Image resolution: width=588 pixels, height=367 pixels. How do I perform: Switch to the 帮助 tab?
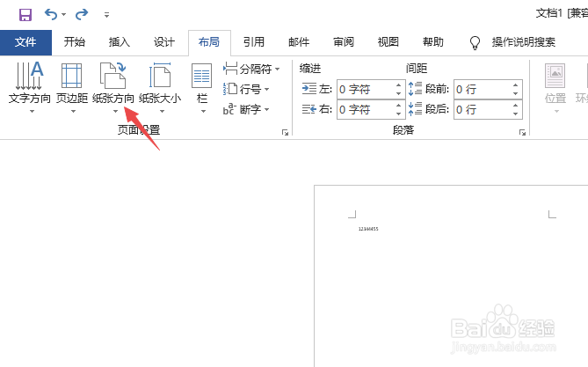[x=433, y=41]
